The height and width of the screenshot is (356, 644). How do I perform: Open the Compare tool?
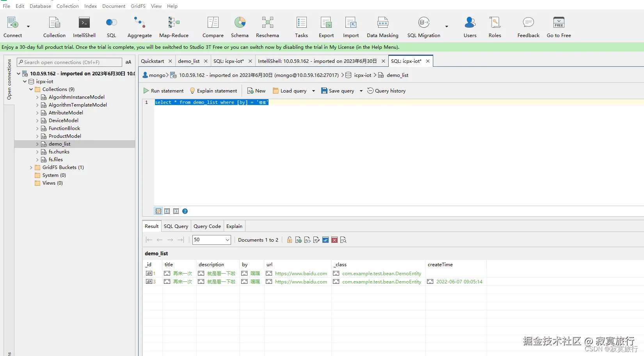point(213,27)
